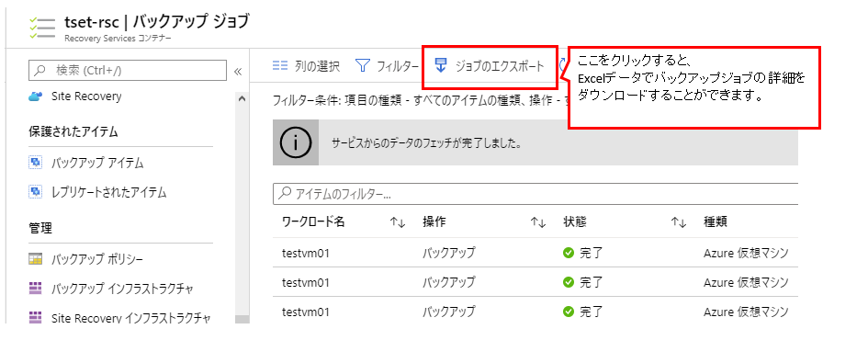
Task: Click the ワークロード名 column header
Action: 313,222
